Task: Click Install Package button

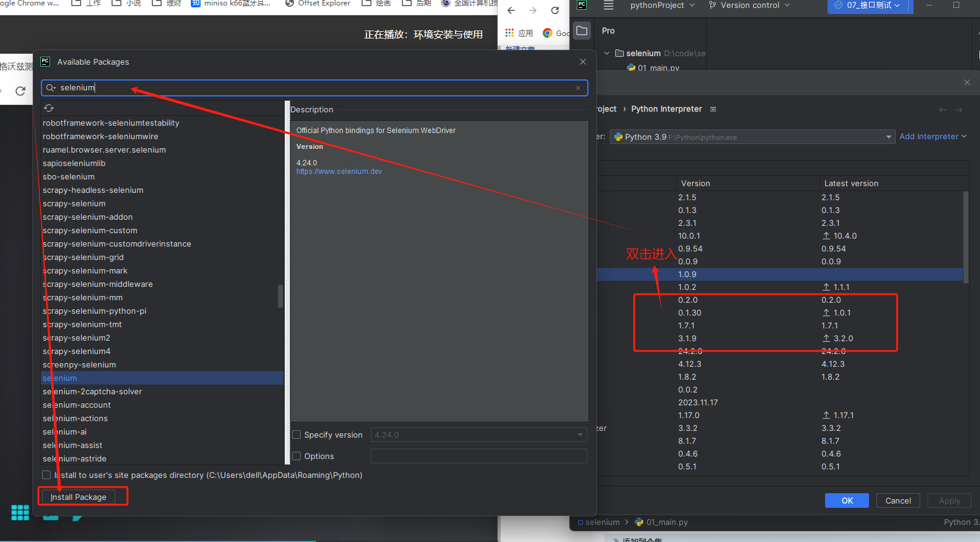Action: pyautogui.click(x=78, y=497)
